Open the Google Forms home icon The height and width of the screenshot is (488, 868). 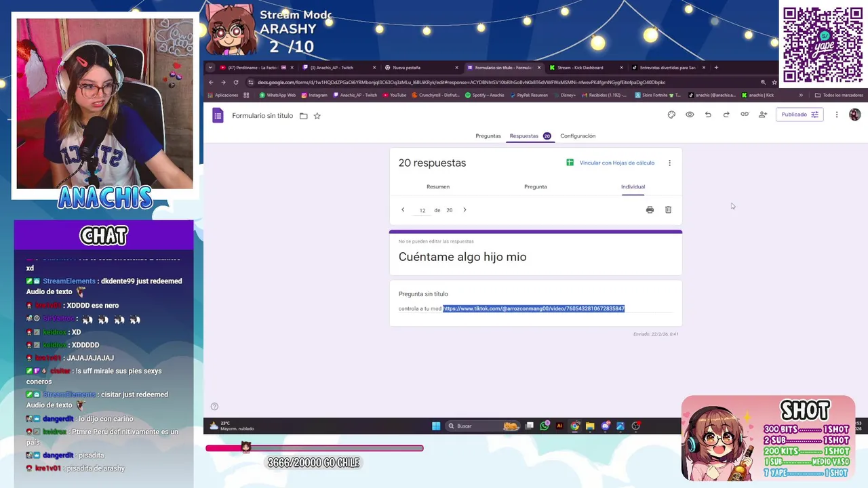pos(218,115)
